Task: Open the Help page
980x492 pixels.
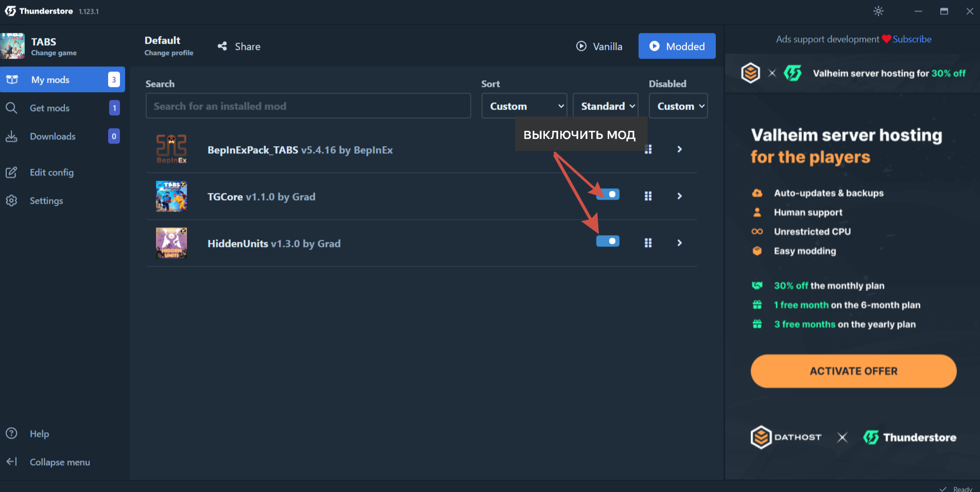Action: tap(62, 434)
